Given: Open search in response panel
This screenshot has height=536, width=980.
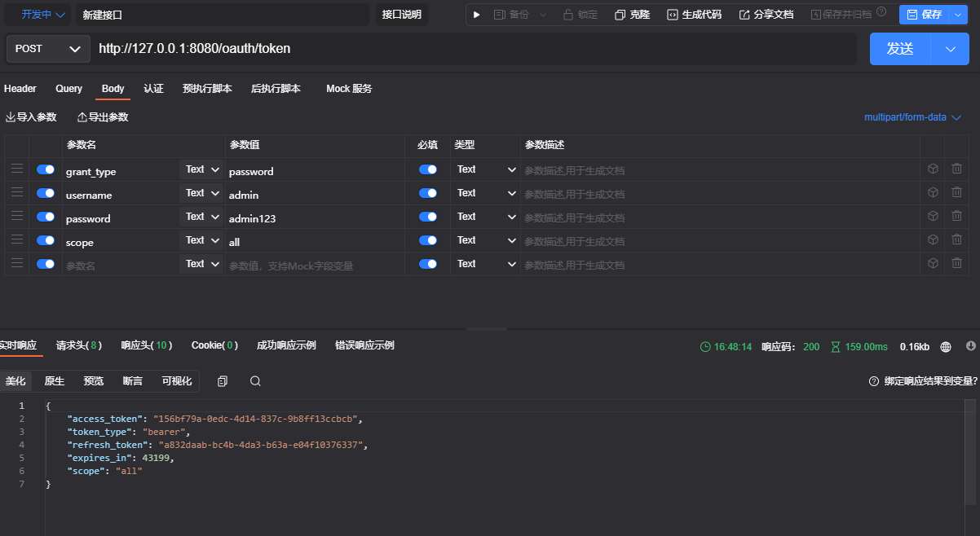Looking at the screenshot, I should [x=255, y=381].
